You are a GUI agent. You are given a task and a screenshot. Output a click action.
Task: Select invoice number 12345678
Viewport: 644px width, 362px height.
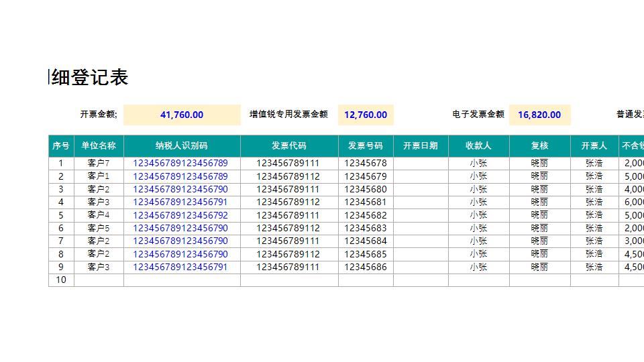(x=366, y=164)
